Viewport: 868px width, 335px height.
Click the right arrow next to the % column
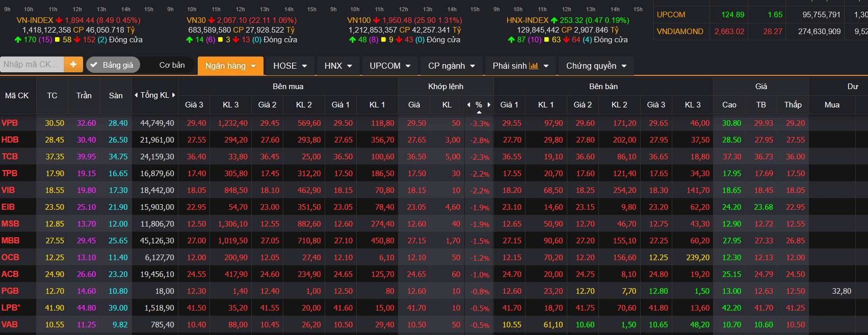(x=489, y=105)
